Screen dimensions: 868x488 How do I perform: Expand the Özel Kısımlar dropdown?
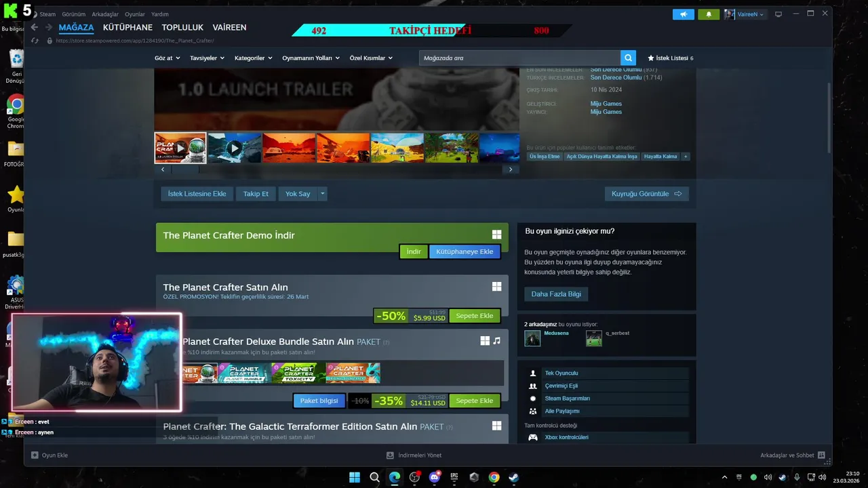(371, 58)
